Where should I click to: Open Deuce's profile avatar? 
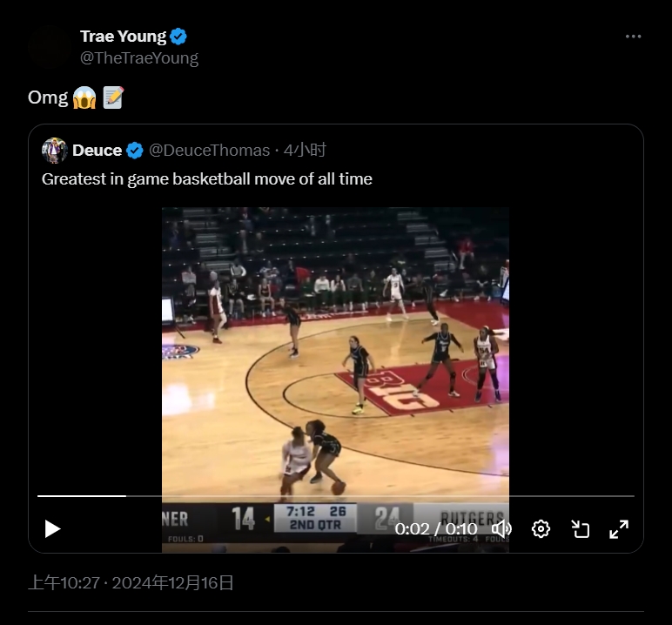click(x=55, y=150)
